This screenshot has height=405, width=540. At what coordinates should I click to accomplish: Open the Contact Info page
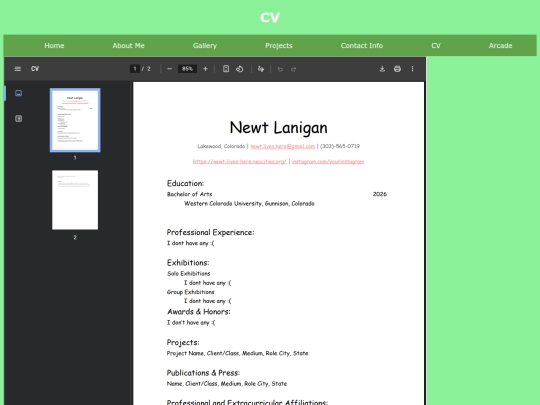click(362, 45)
